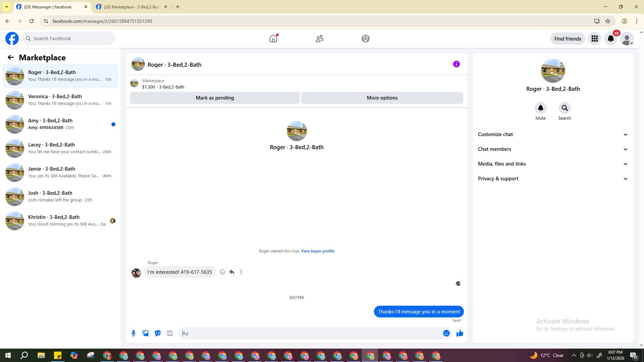Expand Customize chat section

click(x=553, y=134)
